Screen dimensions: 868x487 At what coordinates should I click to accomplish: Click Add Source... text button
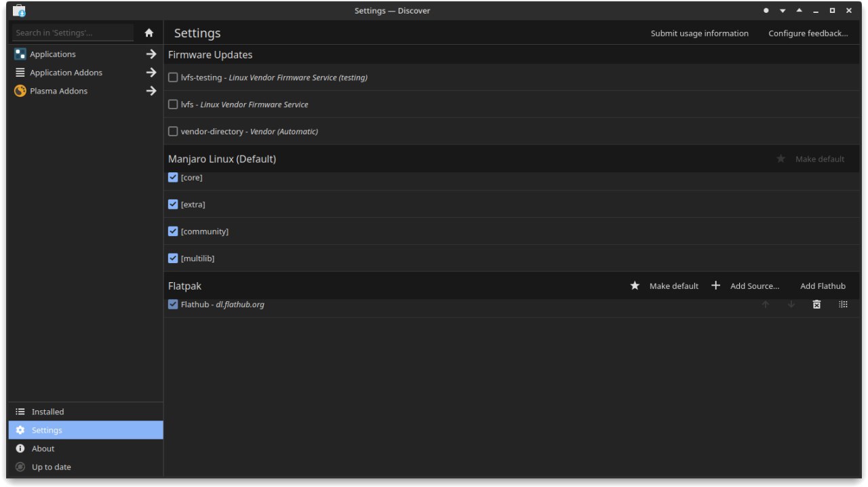(755, 286)
